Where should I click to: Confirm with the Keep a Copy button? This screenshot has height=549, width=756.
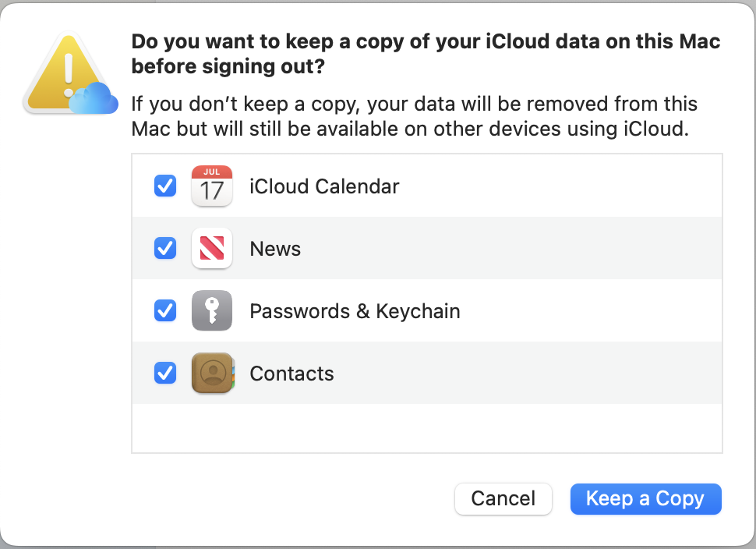645,499
